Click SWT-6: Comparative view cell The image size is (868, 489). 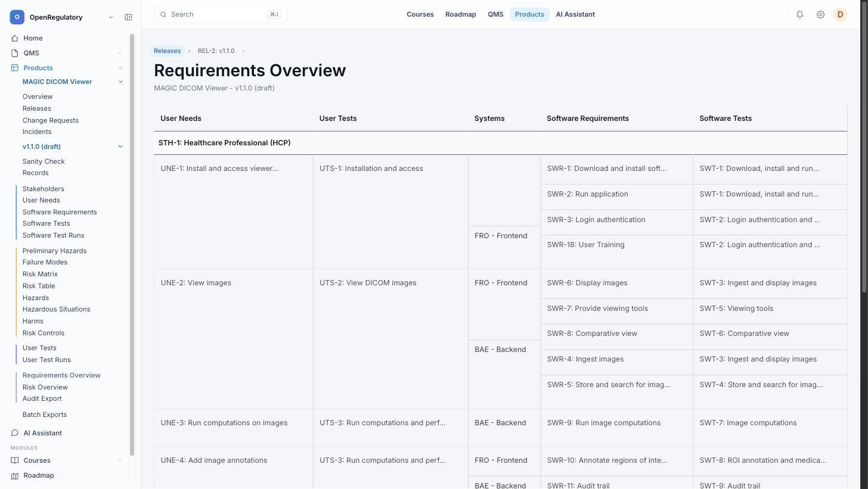(x=770, y=337)
